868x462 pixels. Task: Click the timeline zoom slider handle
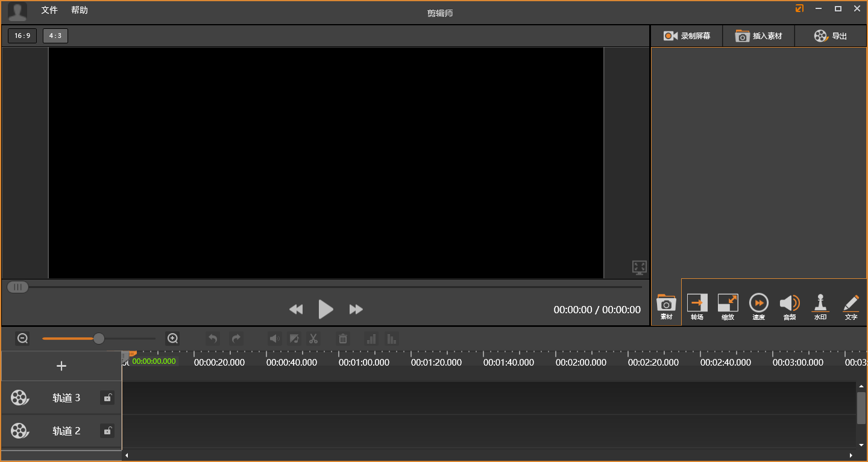coord(99,339)
